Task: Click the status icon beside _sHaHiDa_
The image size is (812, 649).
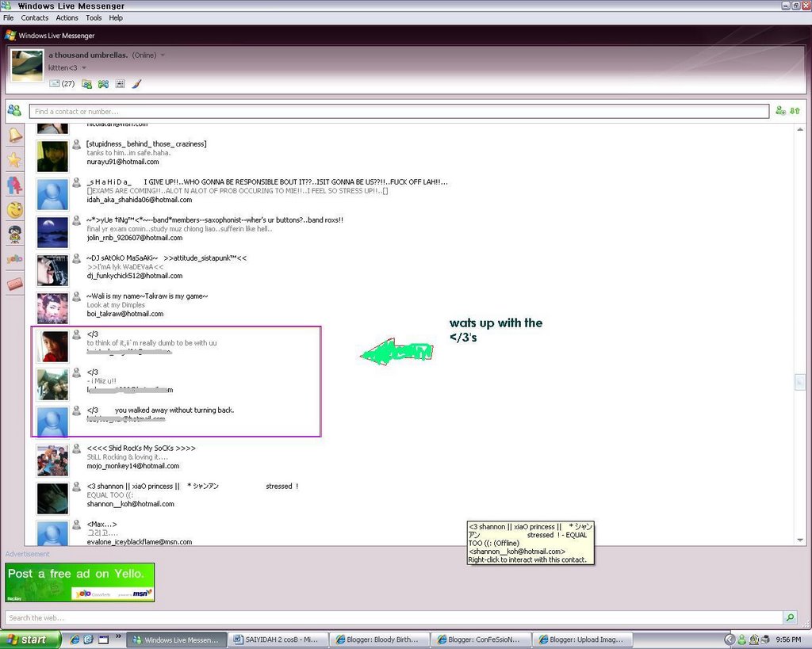Action: [x=76, y=182]
